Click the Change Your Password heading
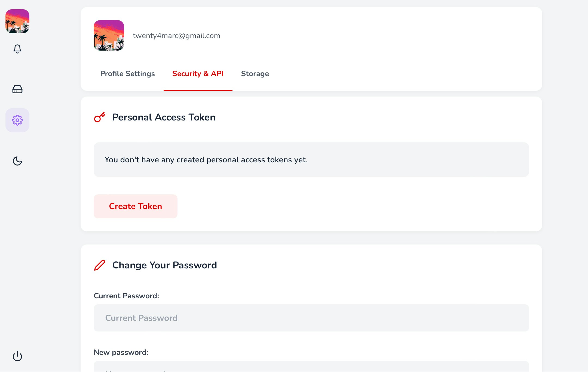This screenshot has width=588, height=372. click(x=165, y=265)
